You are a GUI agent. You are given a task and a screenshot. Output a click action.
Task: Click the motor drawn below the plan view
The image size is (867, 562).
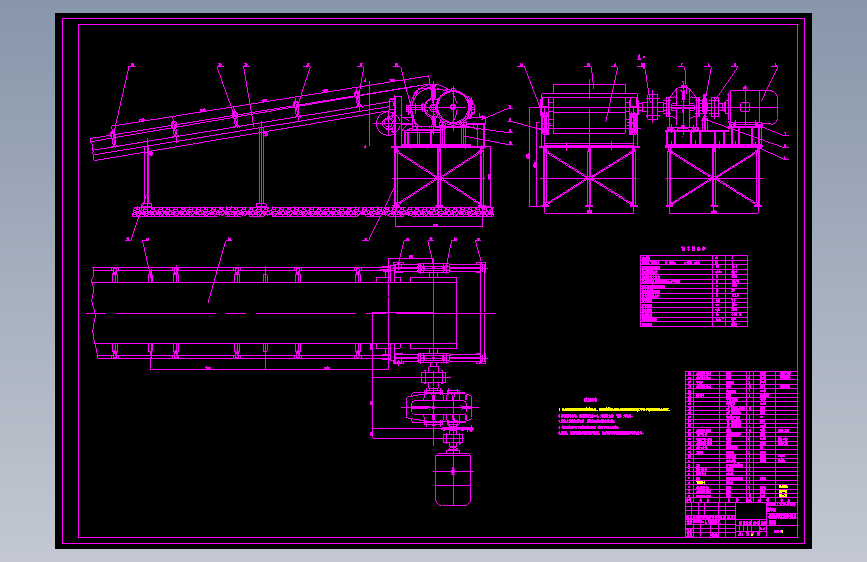coord(453,478)
